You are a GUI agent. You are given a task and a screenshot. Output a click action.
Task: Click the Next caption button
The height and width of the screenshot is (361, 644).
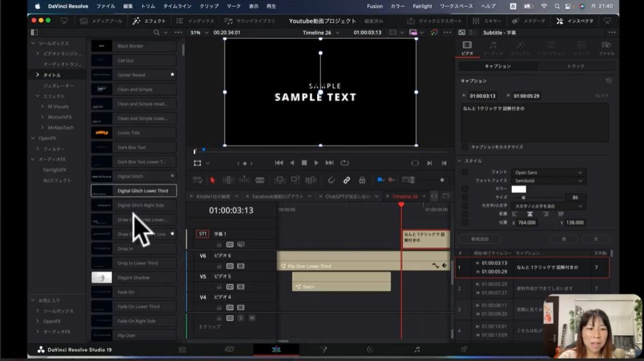[x=596, y=239]
